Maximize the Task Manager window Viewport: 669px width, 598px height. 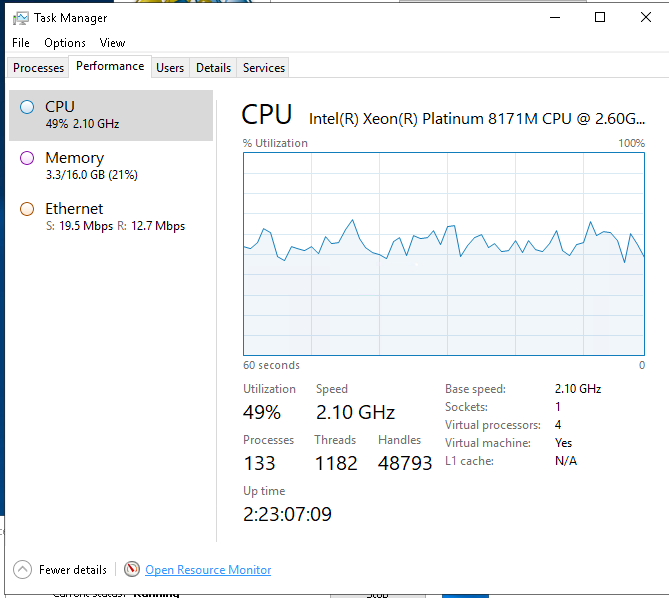[600, 17]
